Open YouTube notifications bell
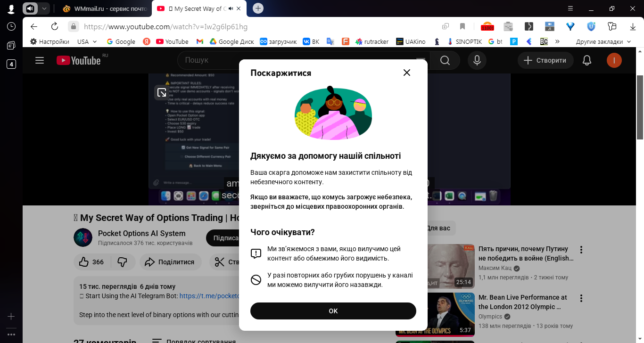This screenshot has width=644, height=343. pos(587,60)
